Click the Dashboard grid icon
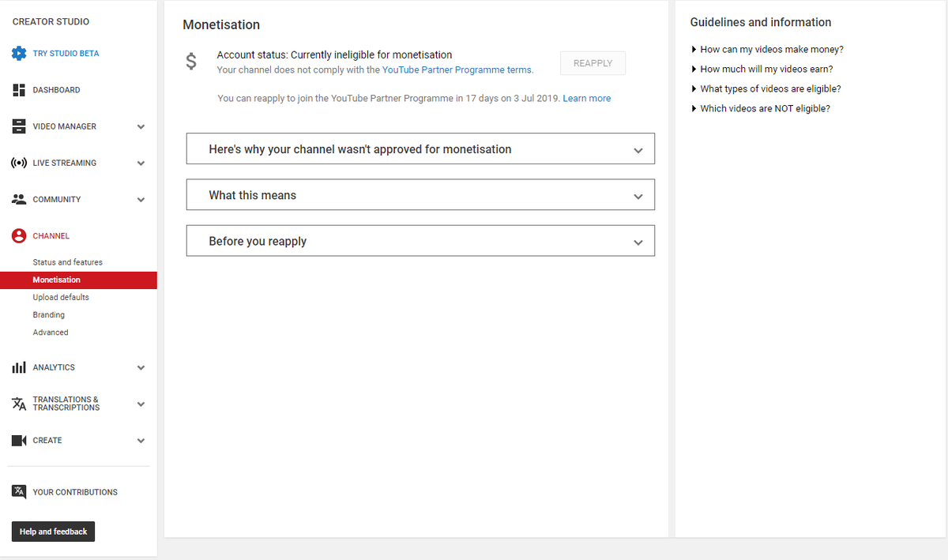This screenshot has width=948, height=560. (19, 90)
